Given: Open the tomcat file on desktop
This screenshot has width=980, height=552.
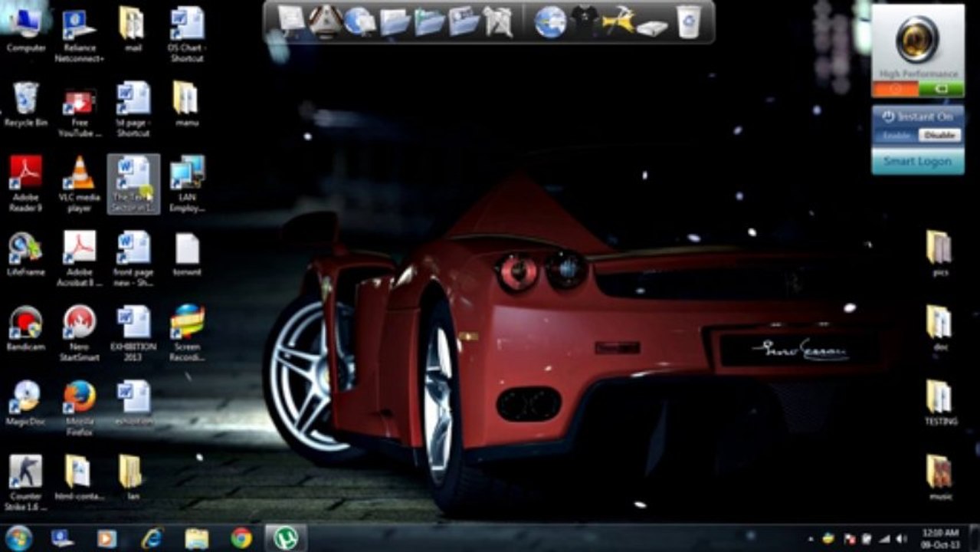Looking at the screenshot, I should 187,255.
